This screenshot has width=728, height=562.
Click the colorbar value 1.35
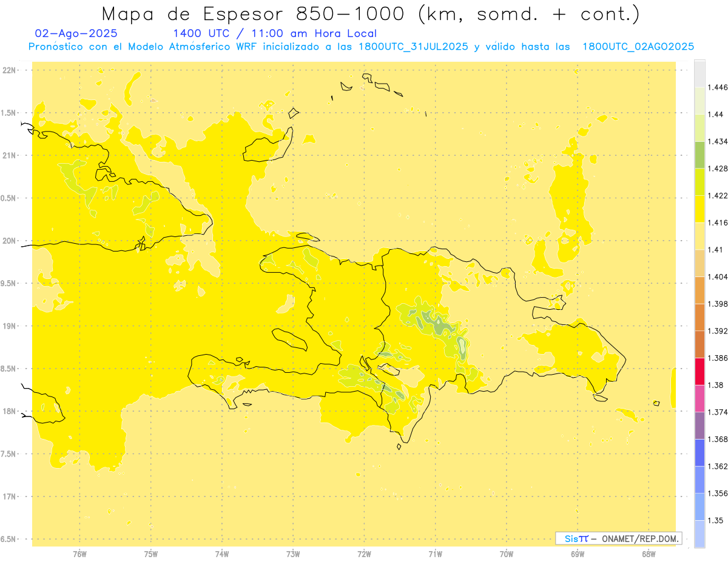(715, 521)
